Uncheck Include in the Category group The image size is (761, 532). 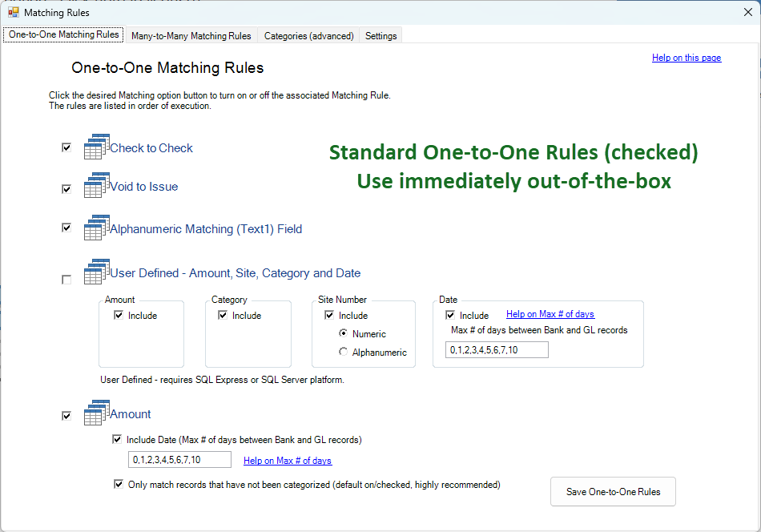point(223,316)
